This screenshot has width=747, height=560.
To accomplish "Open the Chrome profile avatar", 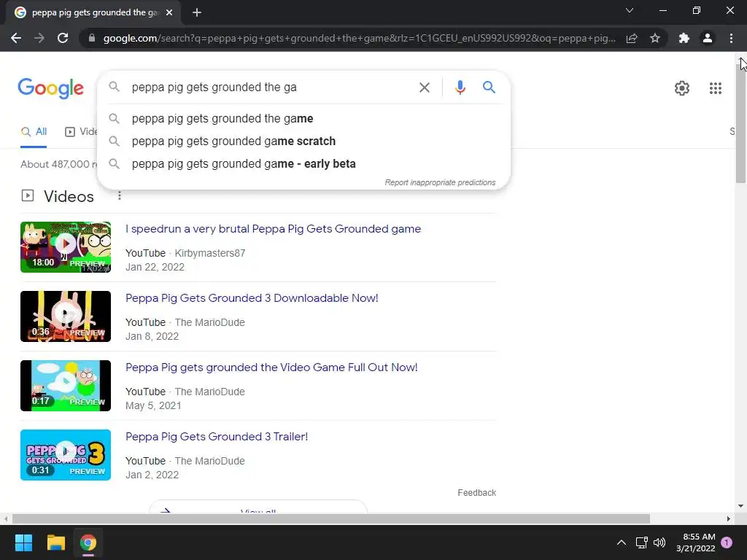I will pyautogui.click(x=708, y=38).
